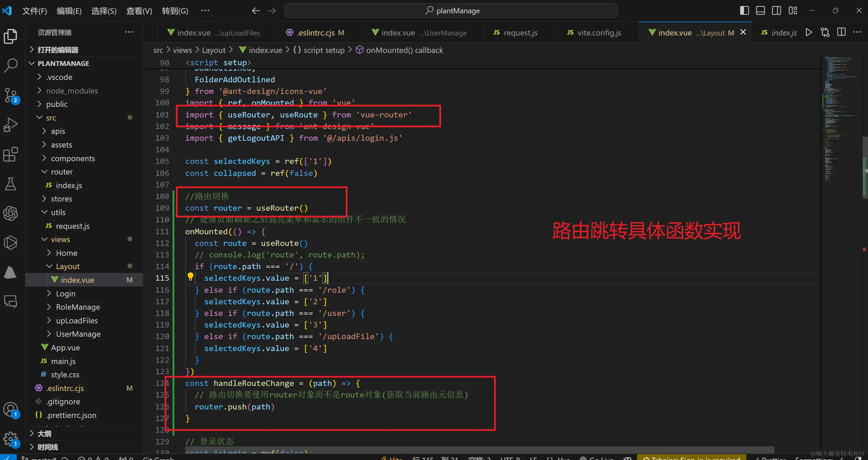Collapse the src folder
Screen dimensions: 868x460
coord(84,118)
